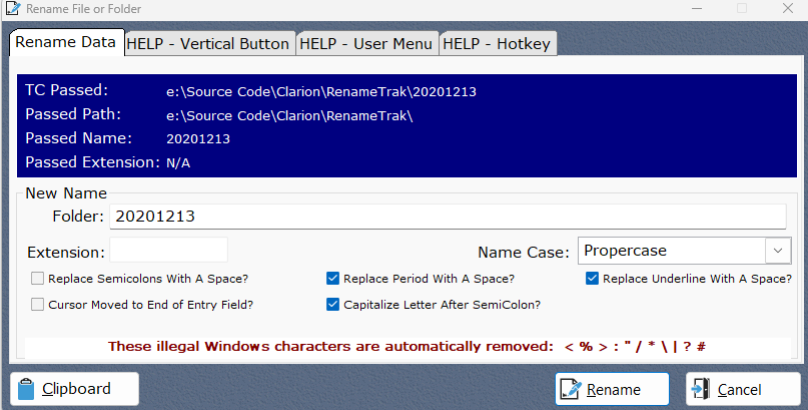Switch to the Rename Data tab

pyautogui.click(x=65, y=43)
